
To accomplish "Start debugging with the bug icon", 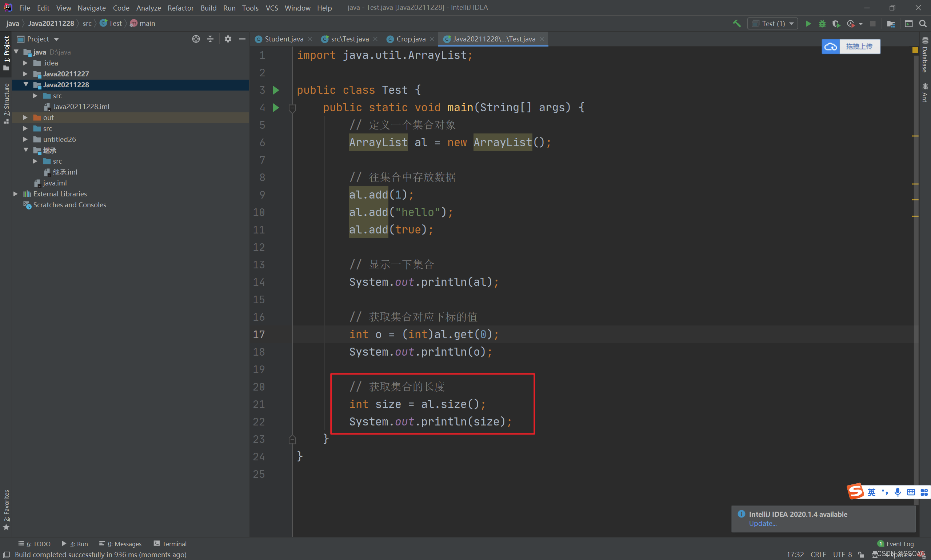I will [x=822, y=23].
